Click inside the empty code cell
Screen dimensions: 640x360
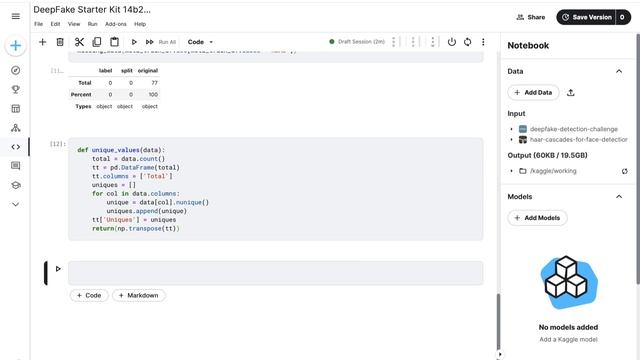[276, 273]
